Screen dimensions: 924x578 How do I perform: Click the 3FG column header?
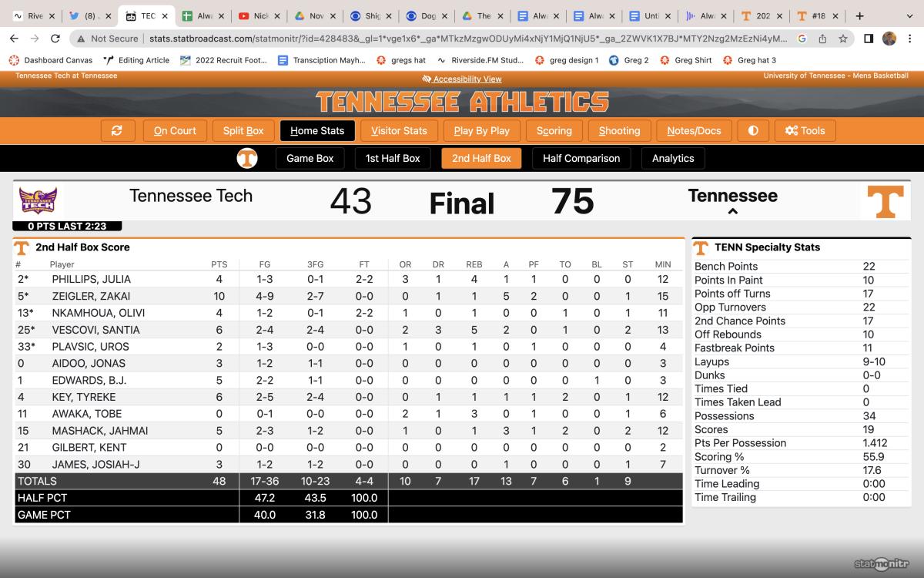315,264
